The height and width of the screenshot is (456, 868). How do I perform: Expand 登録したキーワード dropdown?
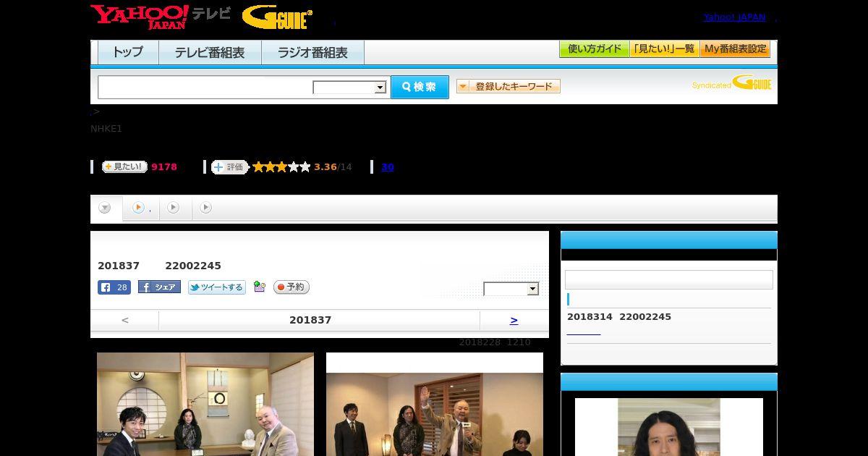coord(509,86)
